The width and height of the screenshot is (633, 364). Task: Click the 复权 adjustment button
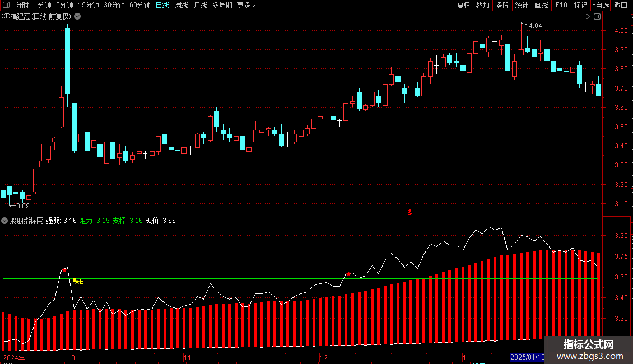click(463, 5)
